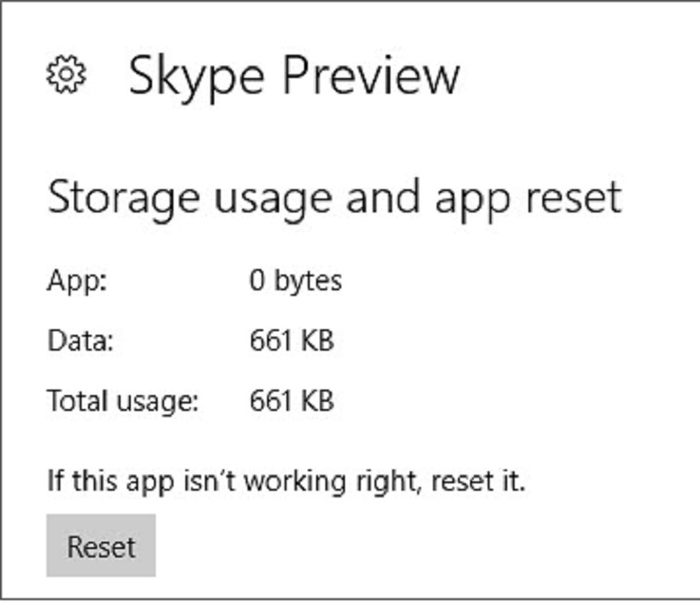This screenshot has height=602, width=700.
Task: Click the word bytes in the App row
Action: (308, 280)
